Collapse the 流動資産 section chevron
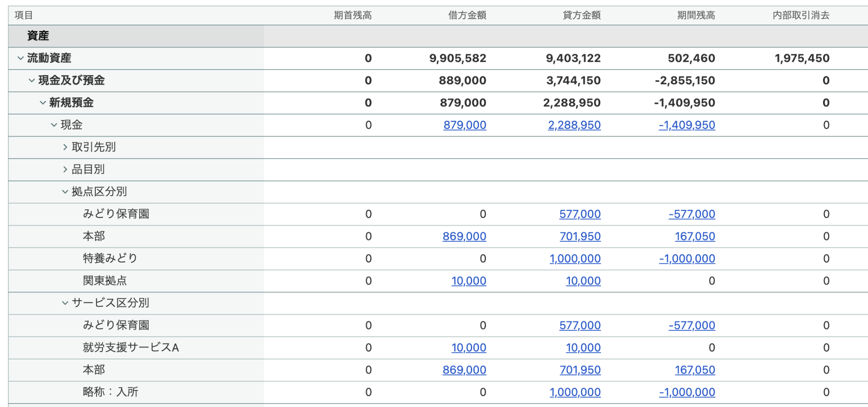 click(20, 58)
